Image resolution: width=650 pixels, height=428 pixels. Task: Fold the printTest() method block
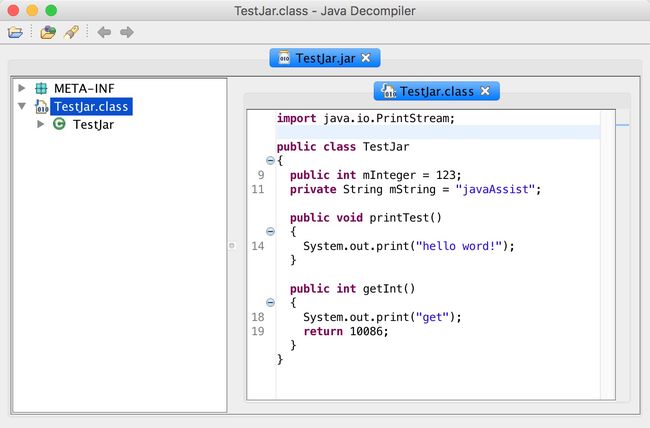(x=270, y=231)
